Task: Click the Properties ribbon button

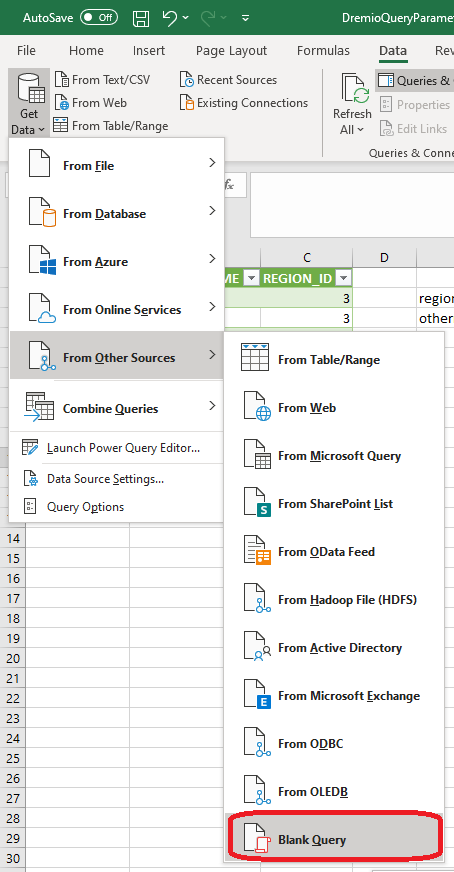Action: click(415, 105)
